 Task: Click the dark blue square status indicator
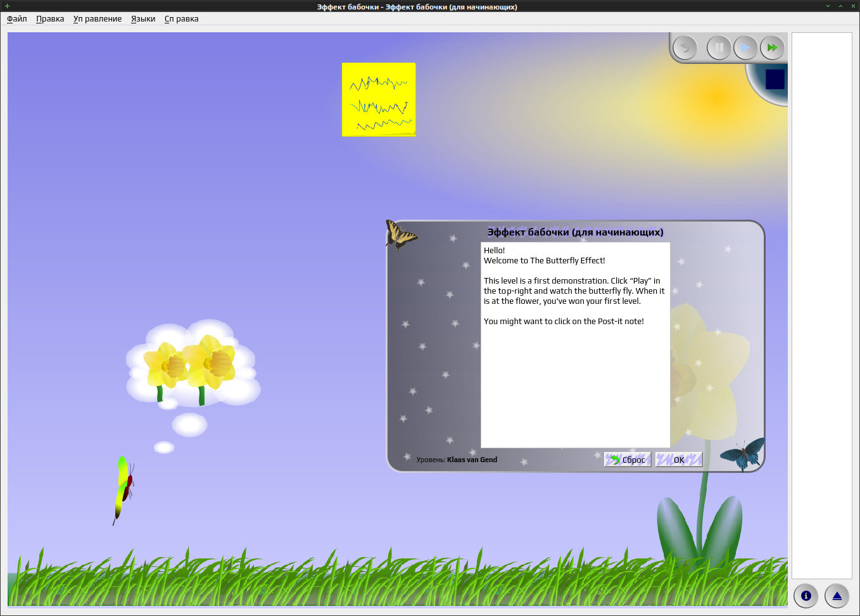(x=775, y=79)
